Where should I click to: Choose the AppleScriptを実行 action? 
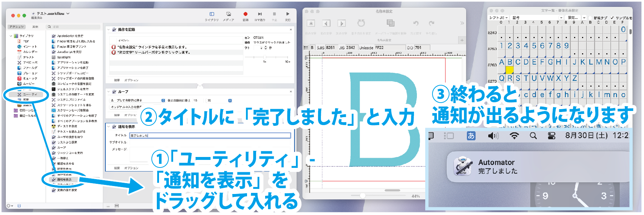pyautogui.click(x=68, y=36)
